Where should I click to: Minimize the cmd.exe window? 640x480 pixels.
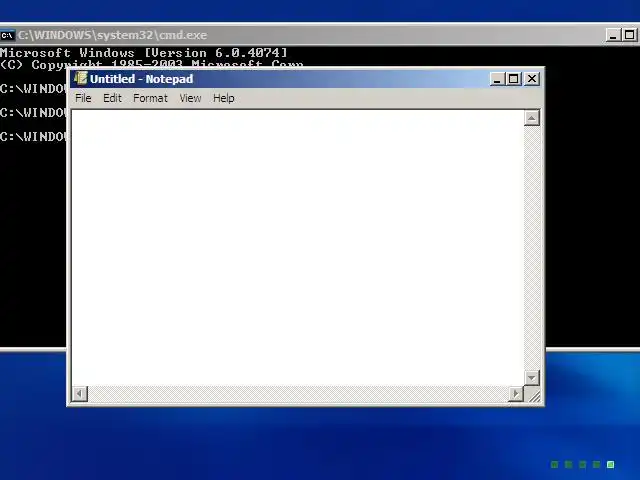(x=613, y=35)
